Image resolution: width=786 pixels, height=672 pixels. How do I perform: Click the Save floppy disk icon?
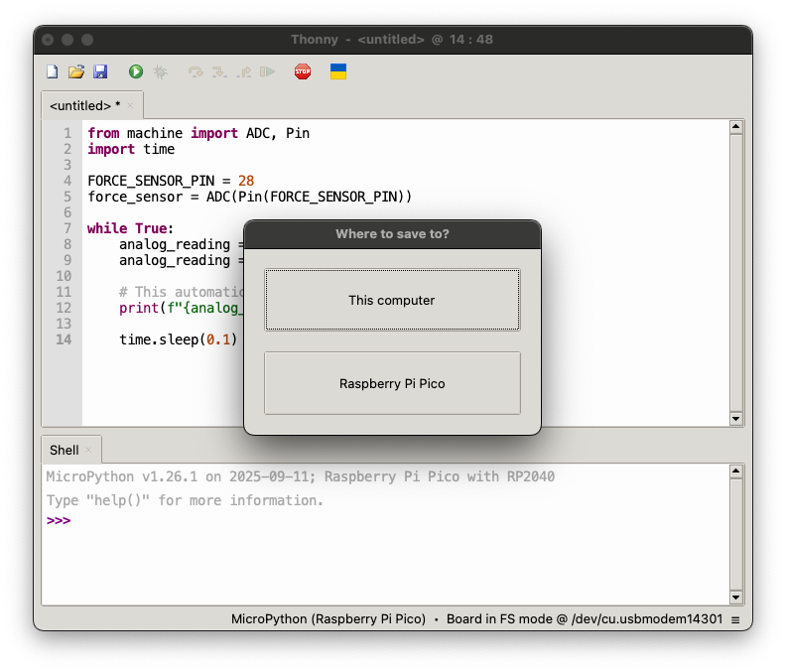tap(99, 71)
